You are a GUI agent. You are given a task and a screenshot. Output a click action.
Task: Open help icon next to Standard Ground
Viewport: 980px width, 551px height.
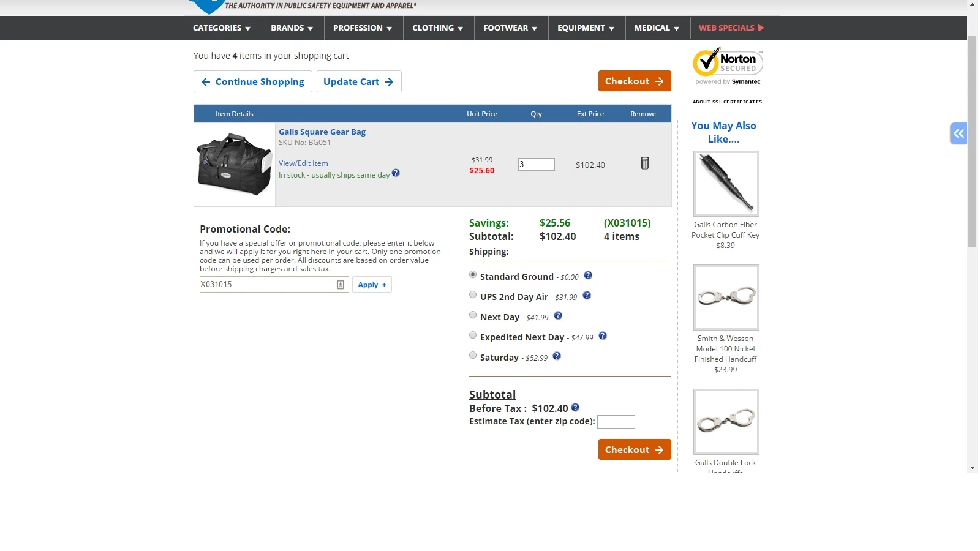(588, 275)
